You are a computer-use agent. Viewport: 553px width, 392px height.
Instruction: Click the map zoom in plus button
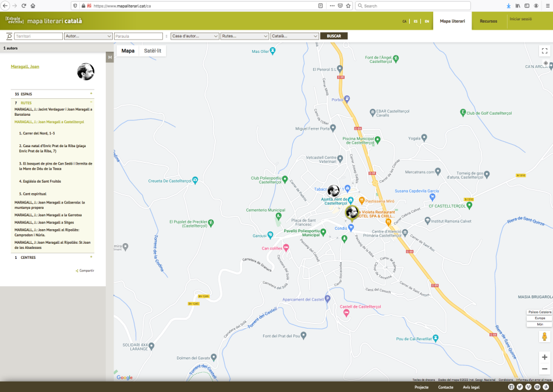544,357
